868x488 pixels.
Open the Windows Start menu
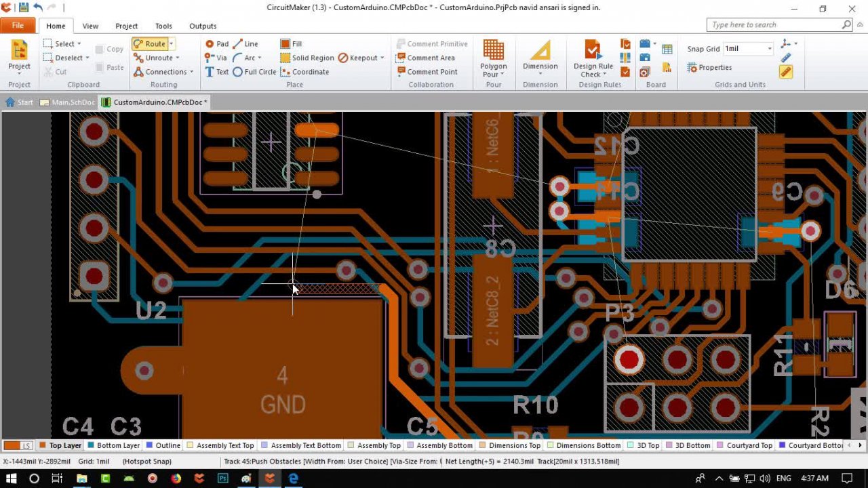(x=12, y=479)
